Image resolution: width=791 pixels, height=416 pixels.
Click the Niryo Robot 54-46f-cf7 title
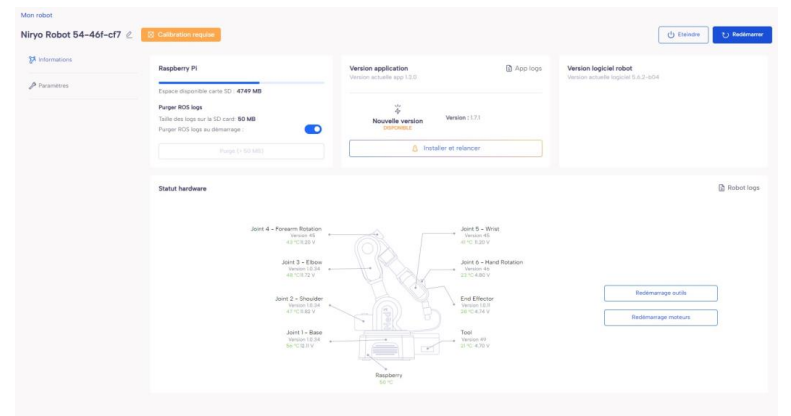(x=71, y=35)
